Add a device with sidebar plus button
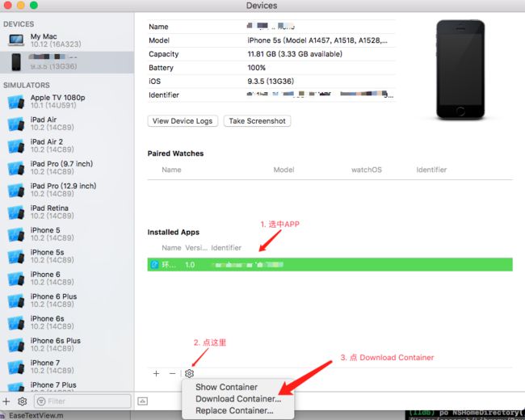525x420 pixels. pyautogui.click(x=6, y=401)
